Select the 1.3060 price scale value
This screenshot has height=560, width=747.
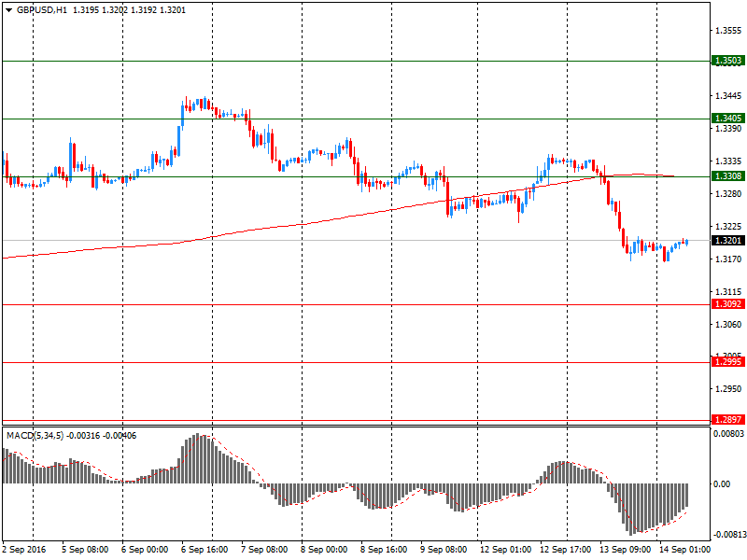(x=728, y=324)
